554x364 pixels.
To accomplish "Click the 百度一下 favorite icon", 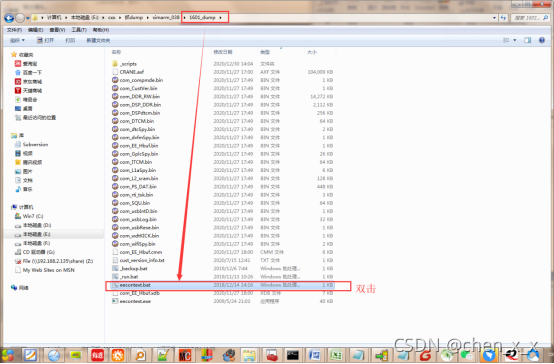I will click(x=18, y=72).
